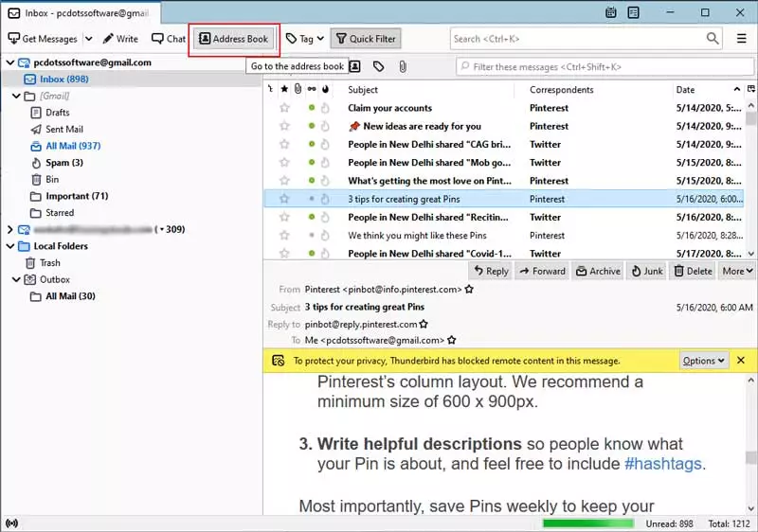Open the remote content Options dropdown
Viewport: 758px width, 532px height.
(704, 361)
